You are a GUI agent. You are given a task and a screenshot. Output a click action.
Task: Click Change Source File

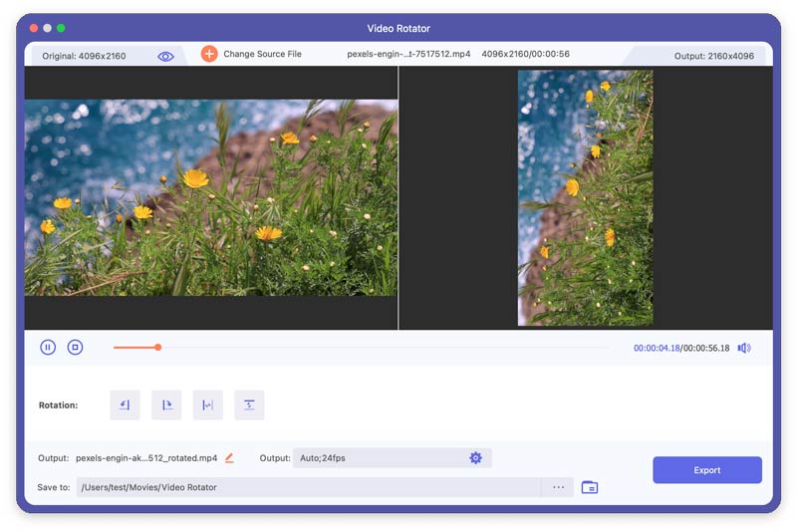click(262, 54)
